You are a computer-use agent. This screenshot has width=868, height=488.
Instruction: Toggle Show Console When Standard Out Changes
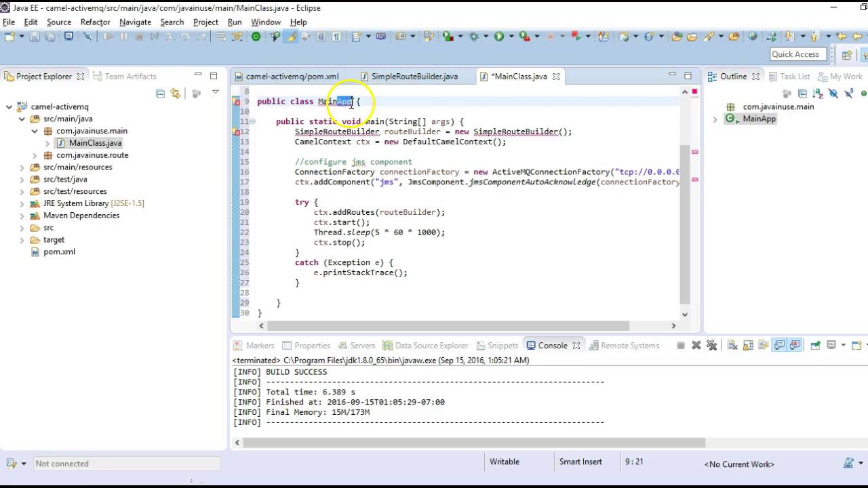[779, 346]
